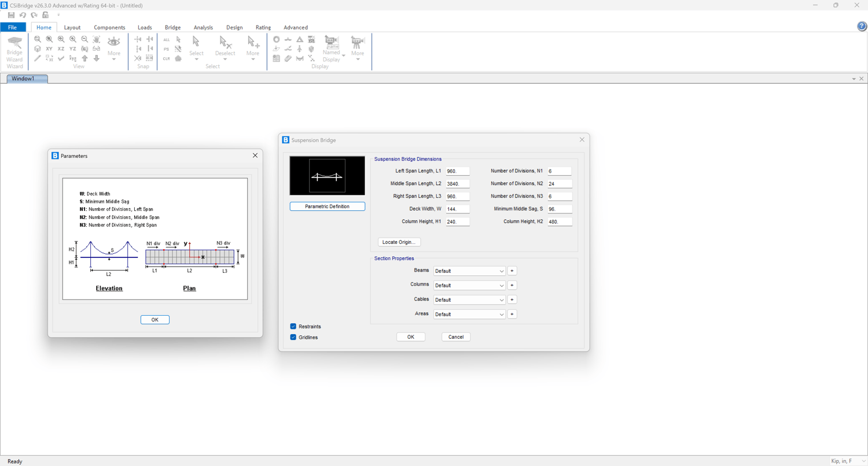Image resolution: width=868 pixels, height=466 pixels.
Task: Click Cancel in the Suspension Bridge dialog
Action: click(x=456, y=337)
